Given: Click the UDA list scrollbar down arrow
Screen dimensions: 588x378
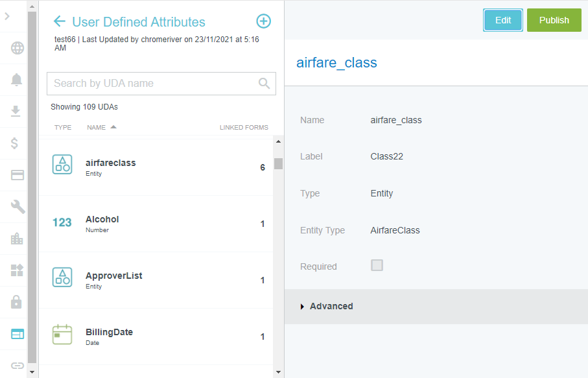Looking at the screenshot, I should [278, 372].
